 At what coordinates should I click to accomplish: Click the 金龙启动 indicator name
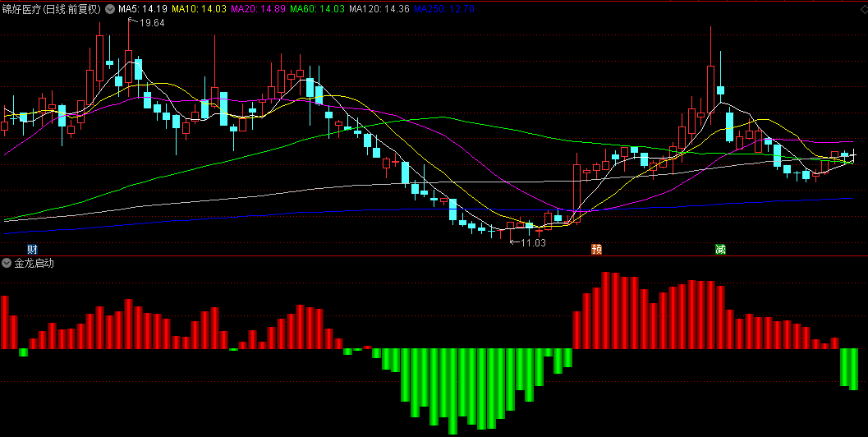[x=34, y=263]
